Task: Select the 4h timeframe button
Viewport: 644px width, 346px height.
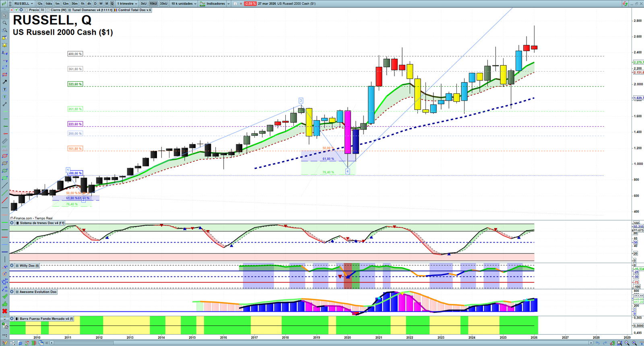Action: (x=89, y=4)
